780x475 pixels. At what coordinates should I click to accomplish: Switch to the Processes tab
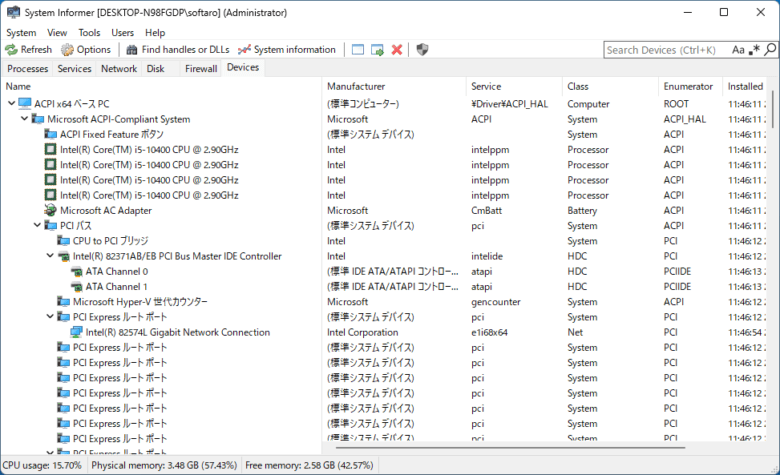pyautogui.click(x=28, y=69)
